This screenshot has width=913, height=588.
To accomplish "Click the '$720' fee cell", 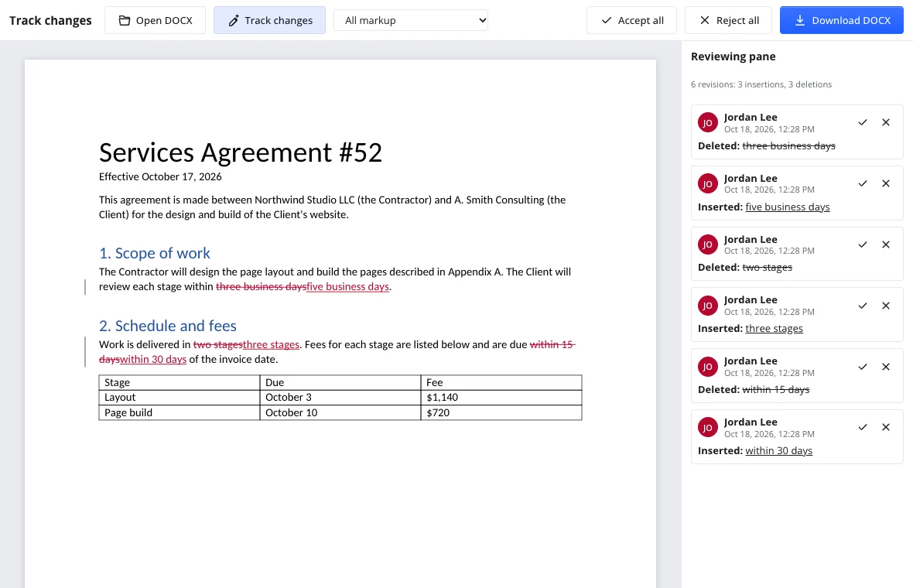I will pos(501,413).
